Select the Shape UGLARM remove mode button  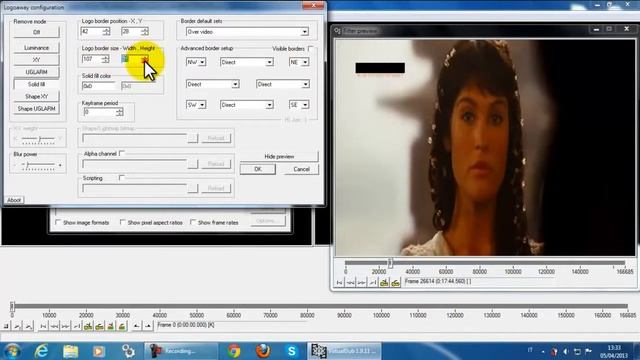pos(36,109)
